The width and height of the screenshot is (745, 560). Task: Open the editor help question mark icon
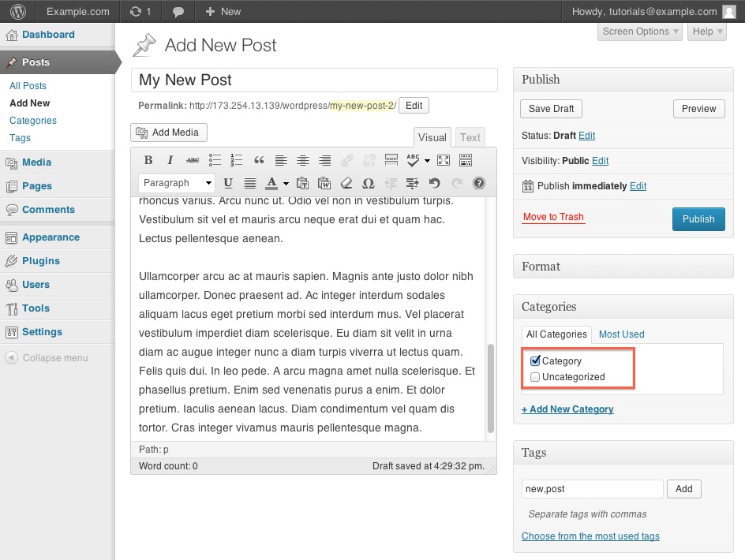coord(478,183)
